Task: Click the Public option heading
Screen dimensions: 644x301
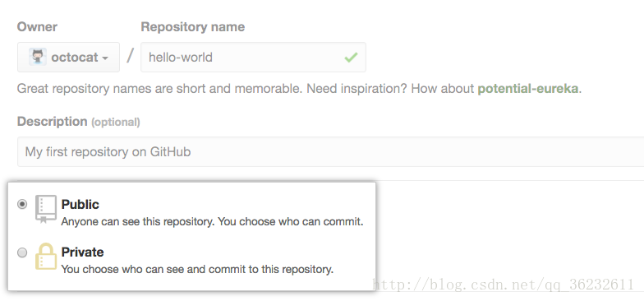Action: click(x=80, y=204)
